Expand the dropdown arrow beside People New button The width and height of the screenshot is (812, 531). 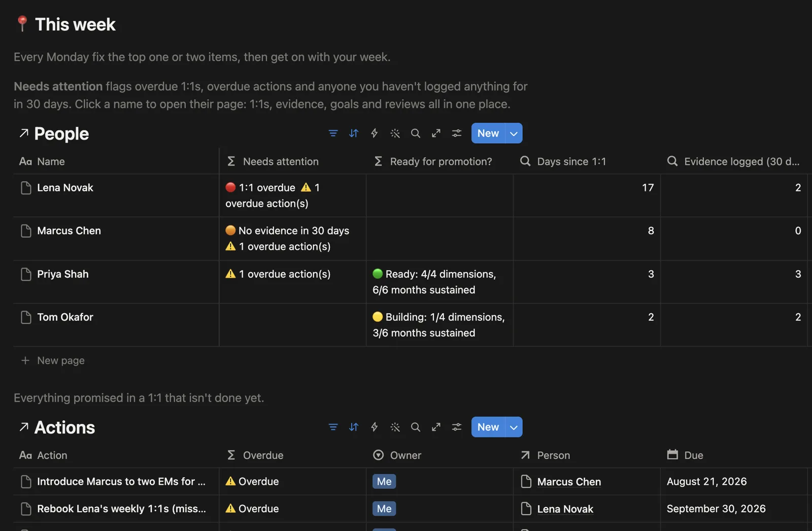[x=514, y=133]
